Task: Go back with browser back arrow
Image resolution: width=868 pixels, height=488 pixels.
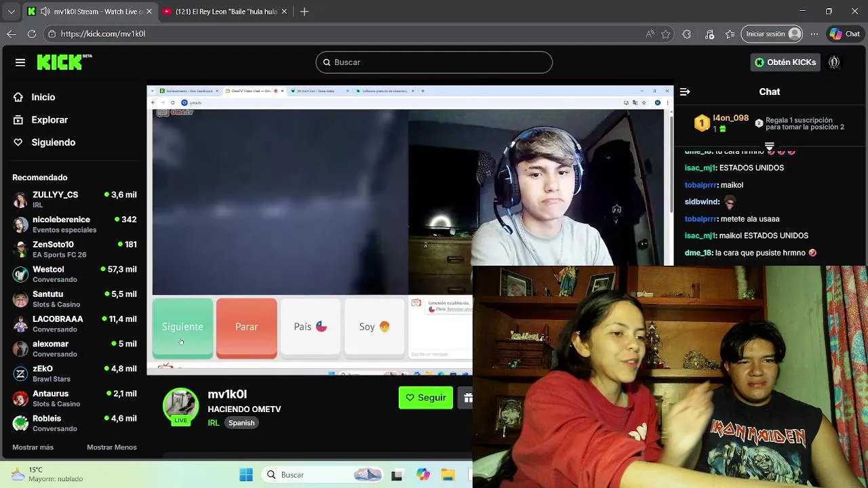Action: coord(12,34)
